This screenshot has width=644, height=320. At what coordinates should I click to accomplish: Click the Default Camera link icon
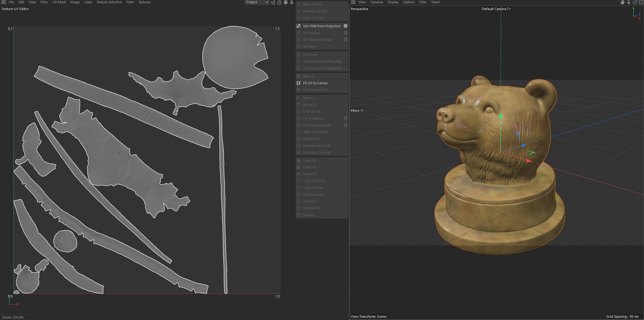509,9
